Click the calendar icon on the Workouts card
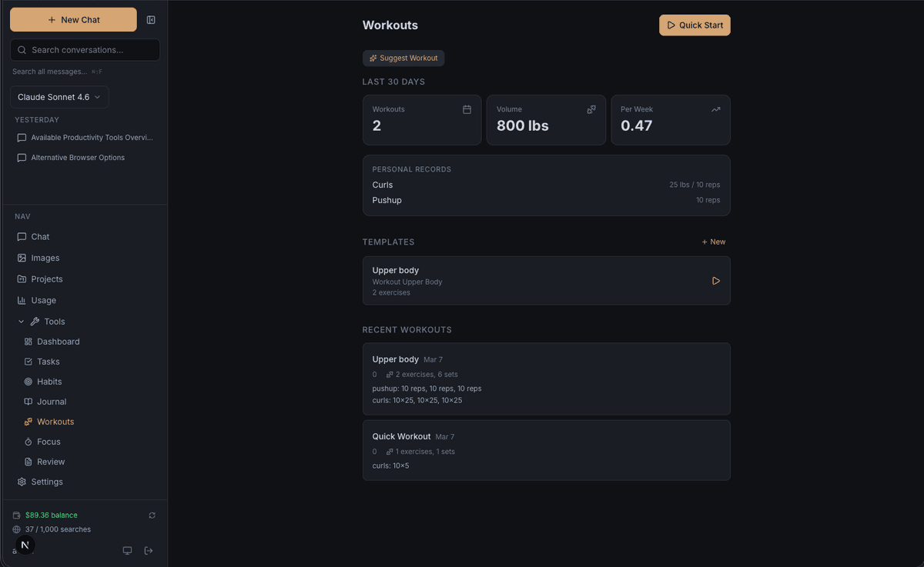The image size is (924, 567). click(467, 110)
